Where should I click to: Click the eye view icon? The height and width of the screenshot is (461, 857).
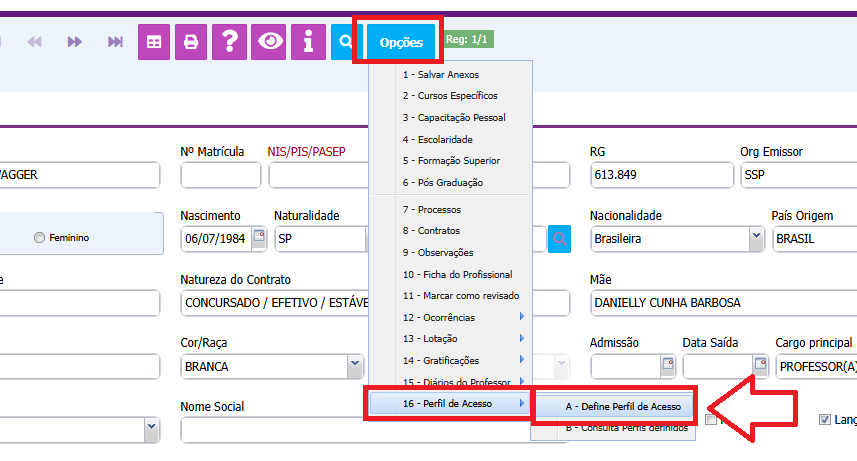tap(269, 42)
